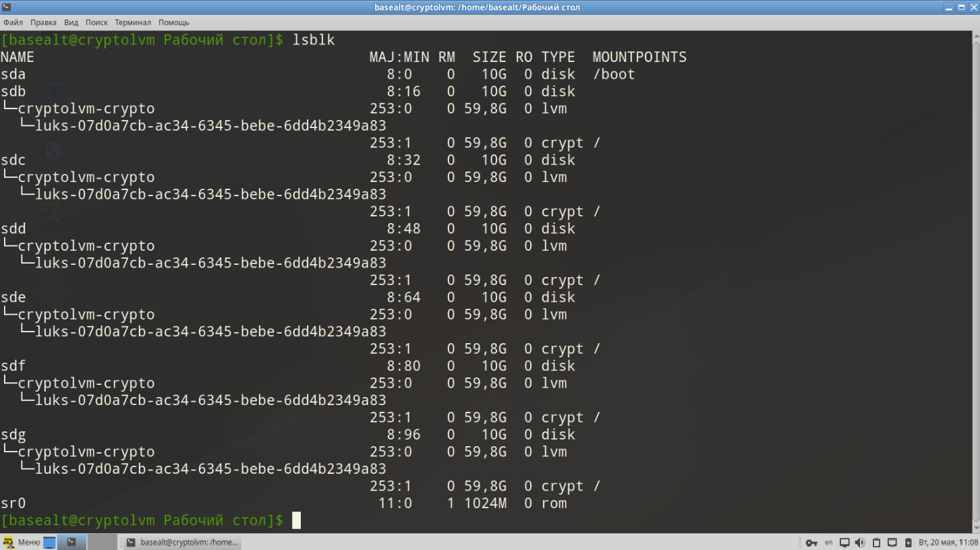Click the 8:80 device number
Viewport: 980px width, 550px height.
pyautogui.click(x=403, y=366)
